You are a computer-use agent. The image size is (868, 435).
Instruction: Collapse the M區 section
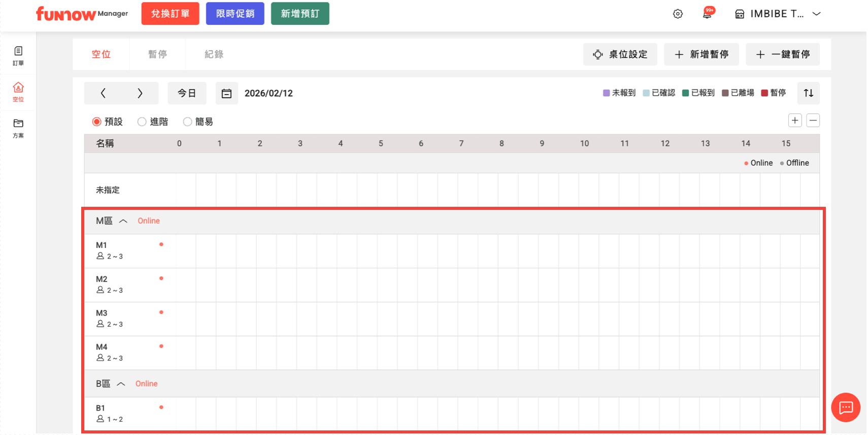click(123, 221)
